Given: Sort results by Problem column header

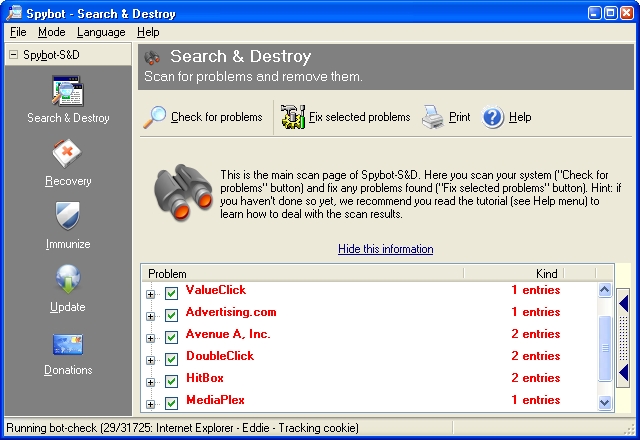Looking at the screenshot, I should tap(300, 273).
